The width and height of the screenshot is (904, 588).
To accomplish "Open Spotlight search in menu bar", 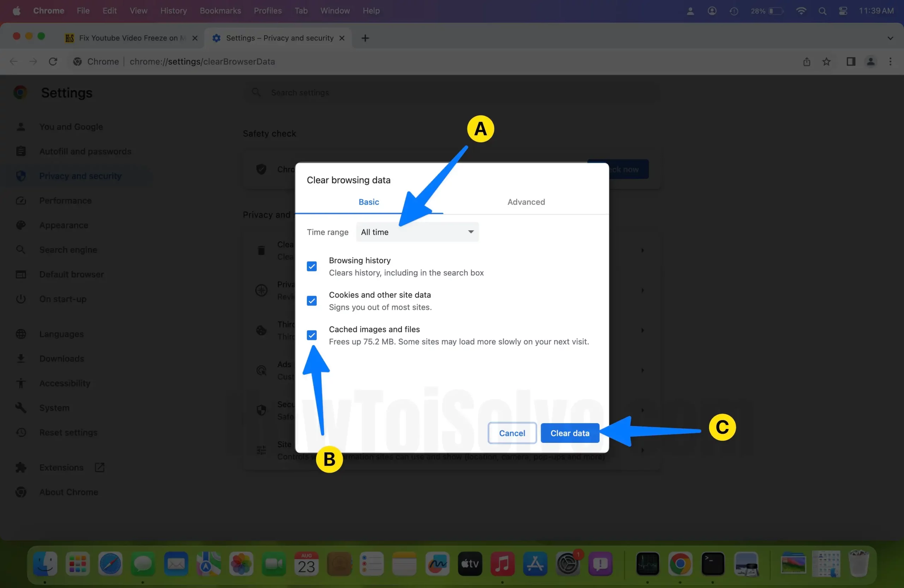I will [822, 11].
